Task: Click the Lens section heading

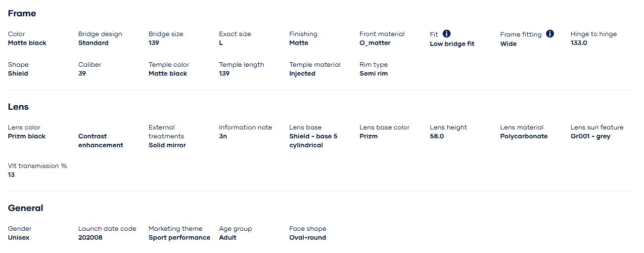Action: point(18,107)
